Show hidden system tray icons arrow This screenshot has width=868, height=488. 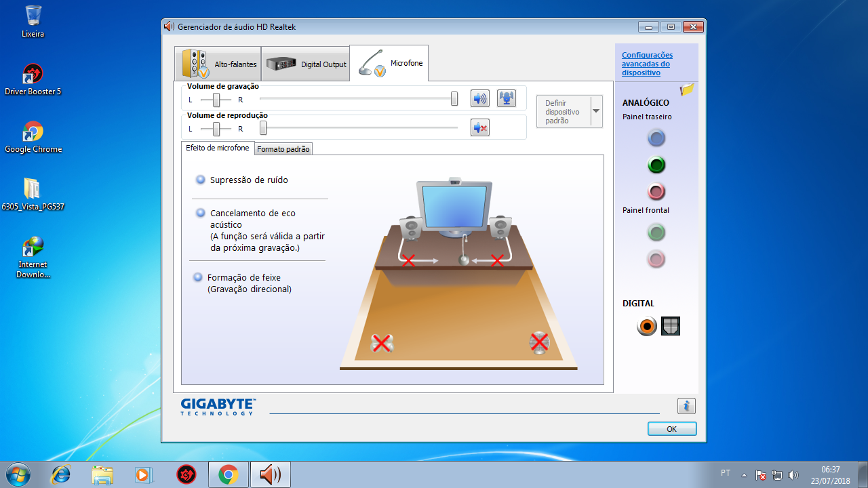[x=744, y=475]
